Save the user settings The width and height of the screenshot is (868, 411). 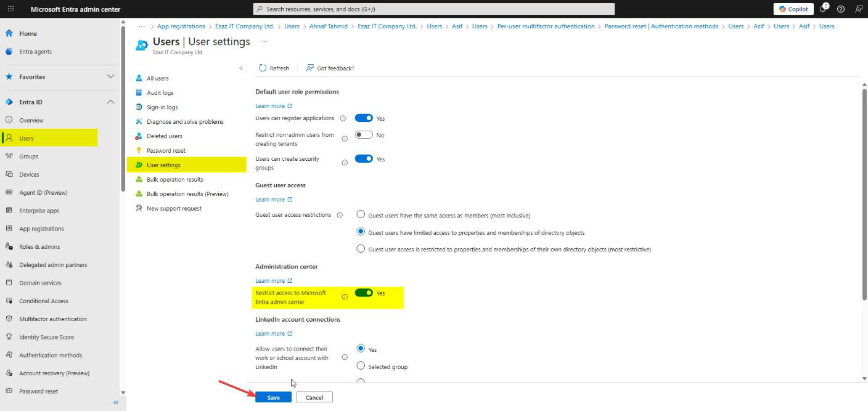coord(273,397)
